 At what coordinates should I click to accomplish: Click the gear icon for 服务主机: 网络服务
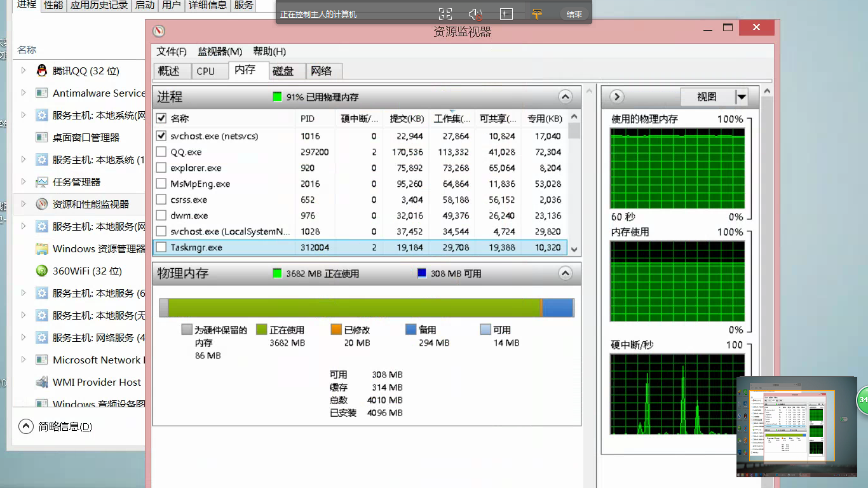click(42, 337)
